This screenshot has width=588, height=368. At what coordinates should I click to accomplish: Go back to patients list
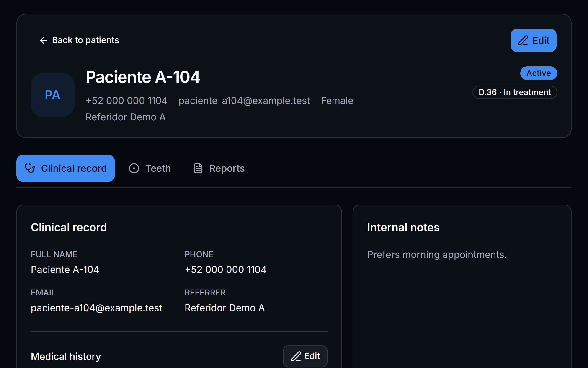point(79,40)
